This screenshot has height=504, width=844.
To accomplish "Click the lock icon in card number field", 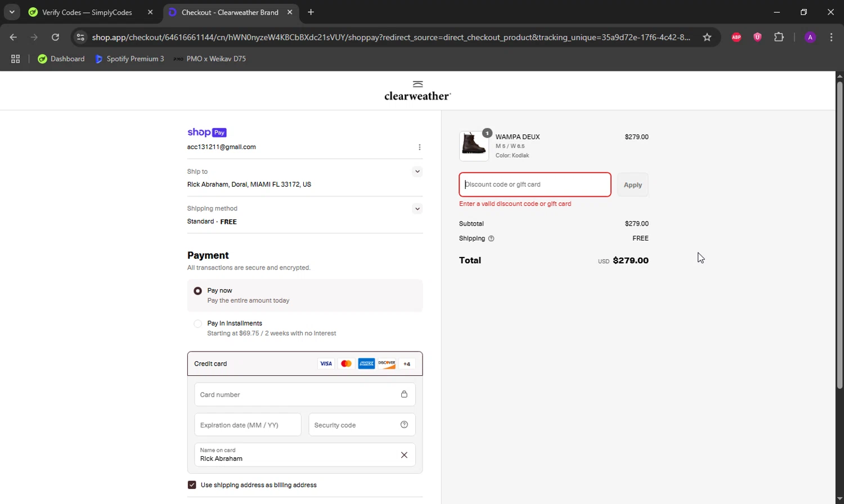I will [x=404, y=394].
